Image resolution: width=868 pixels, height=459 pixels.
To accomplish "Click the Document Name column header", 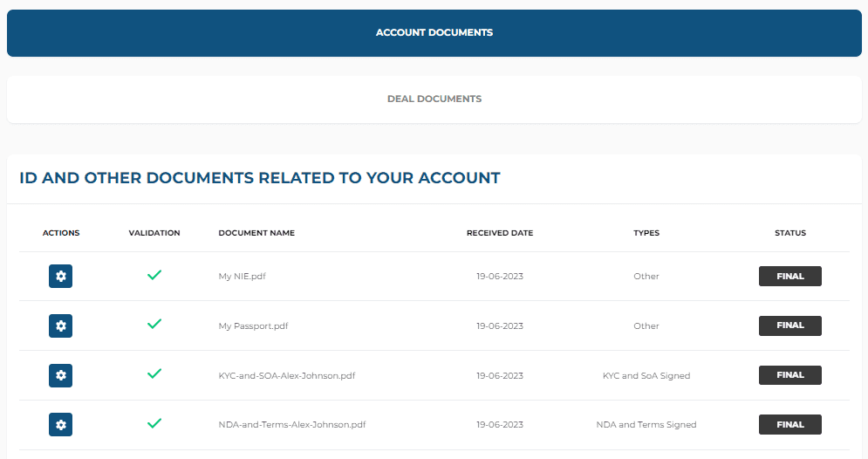I will click(x=256, y=233).
